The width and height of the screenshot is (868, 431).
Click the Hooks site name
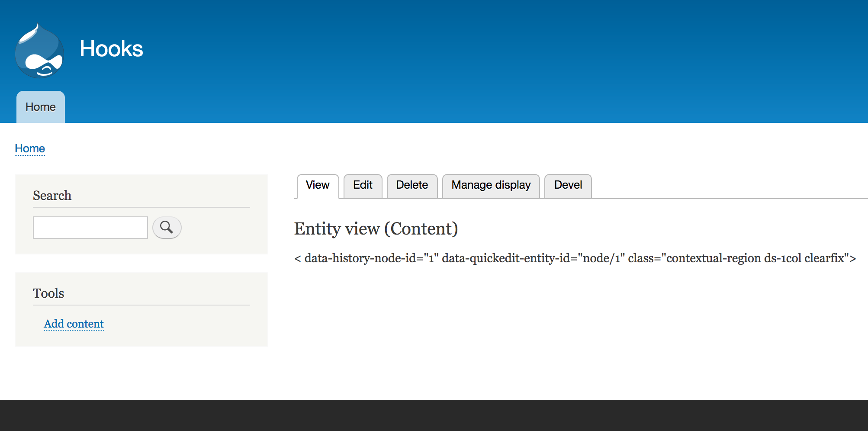click(x=111, y=49)
